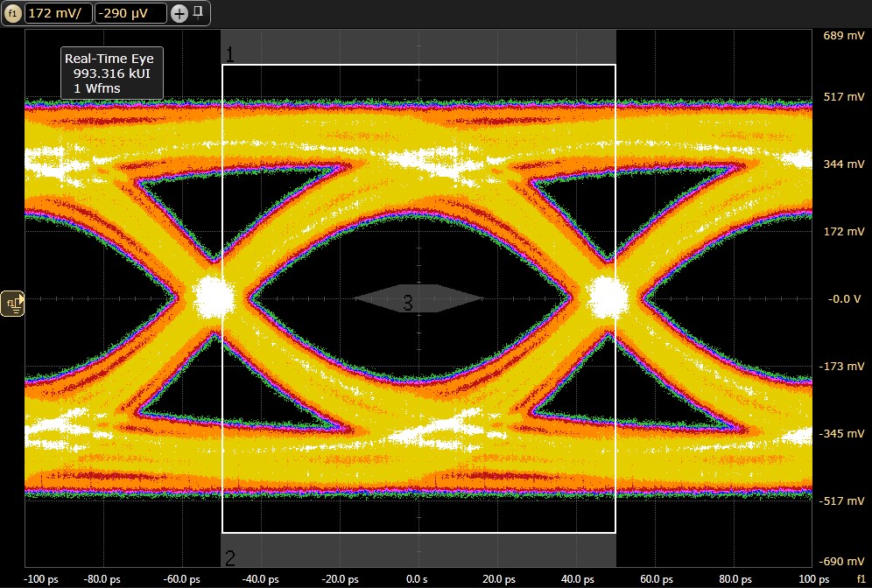Click the -0.0 V axis label
Screen dimensions: 872x588
[x=844, y=299]
